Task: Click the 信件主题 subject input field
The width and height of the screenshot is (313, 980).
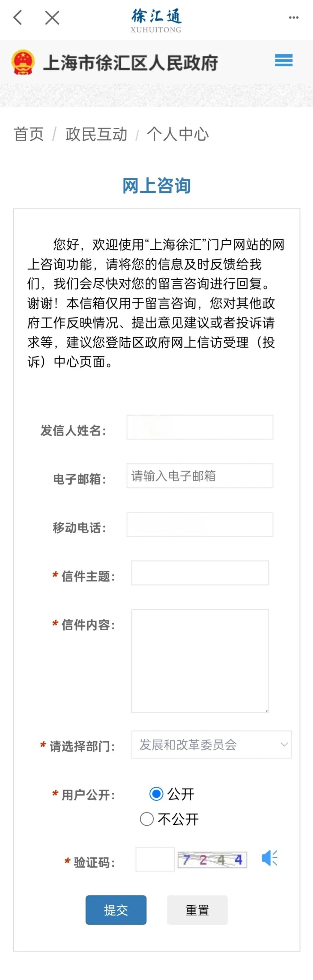Action: (x=200, y=572)
